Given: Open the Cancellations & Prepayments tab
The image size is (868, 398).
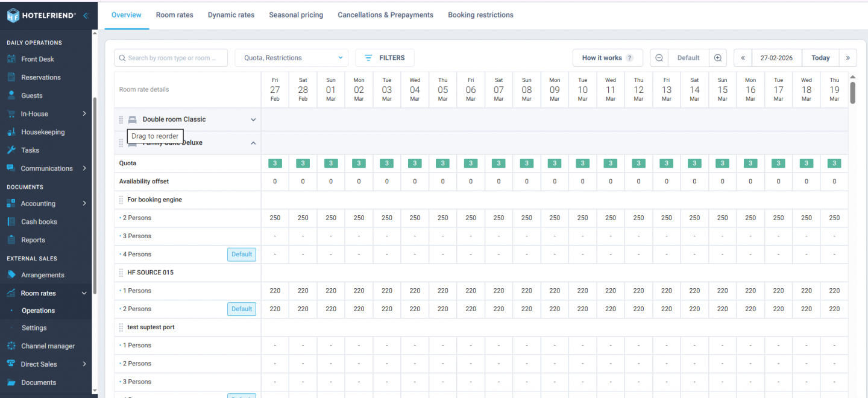Looking at the screenshot, I should (x=385, y=14).
